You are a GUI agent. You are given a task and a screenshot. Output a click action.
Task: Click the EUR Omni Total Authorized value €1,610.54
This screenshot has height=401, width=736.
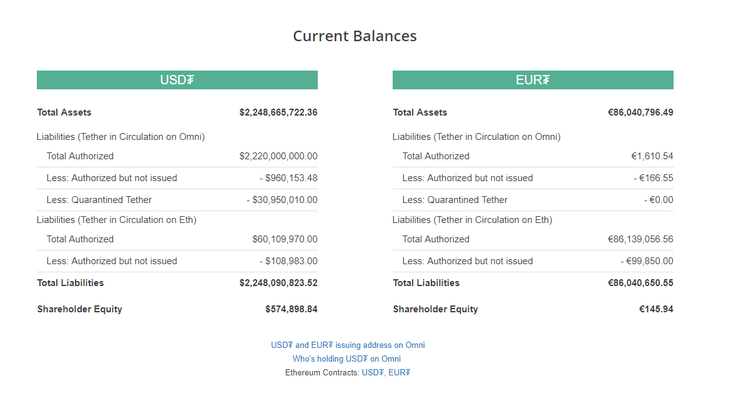point(652,156)
